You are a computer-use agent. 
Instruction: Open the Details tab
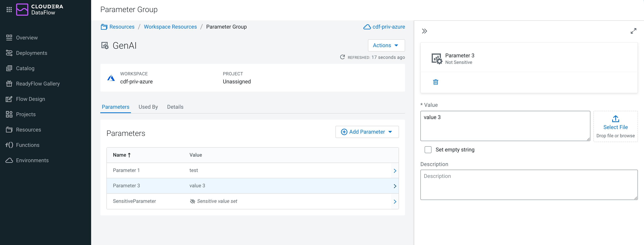175,107
